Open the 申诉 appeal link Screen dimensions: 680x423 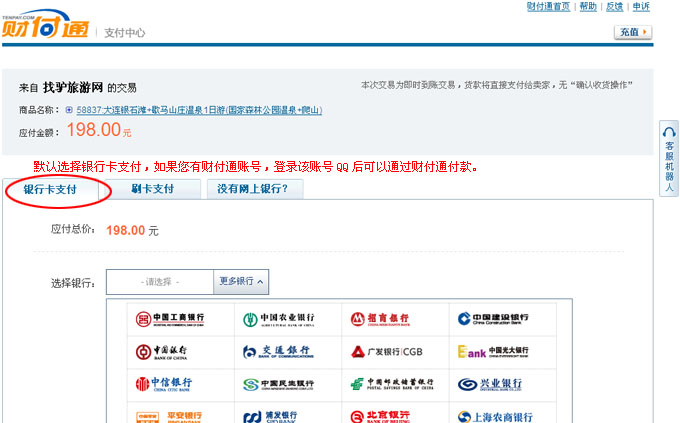[x=641, y=7]
